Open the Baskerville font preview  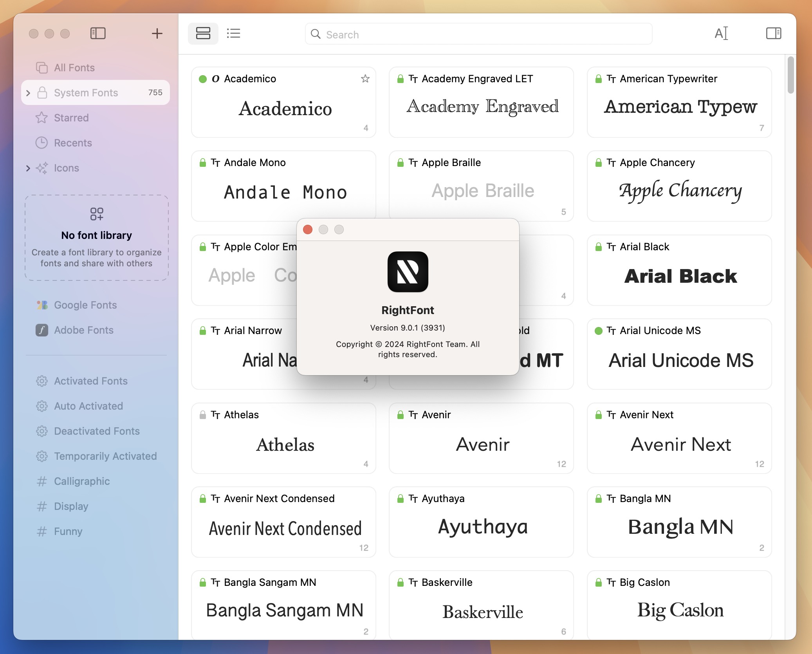point(482,612)
